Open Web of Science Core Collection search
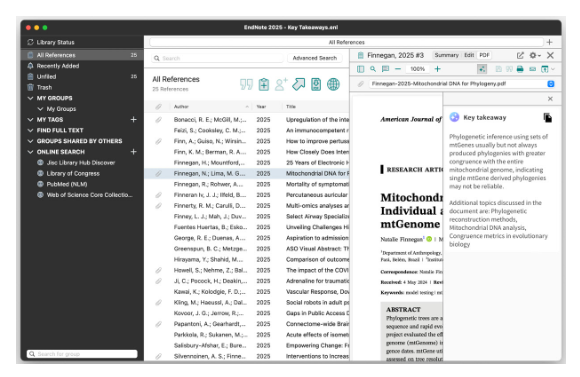 [x=89, y=195]
